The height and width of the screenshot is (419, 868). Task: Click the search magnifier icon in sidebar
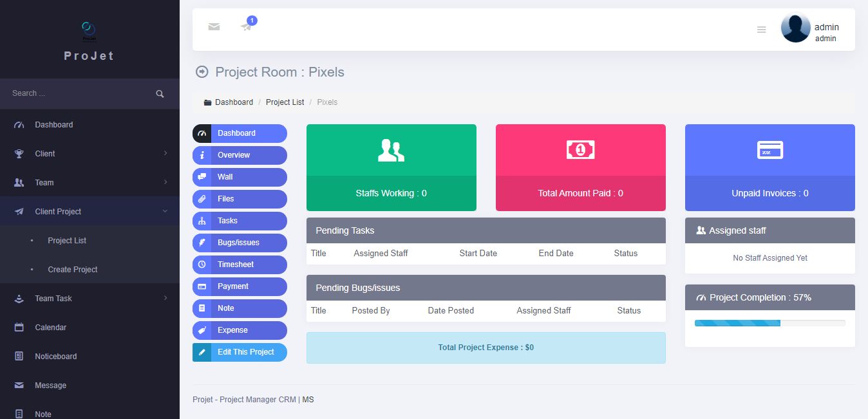(160, 94)
